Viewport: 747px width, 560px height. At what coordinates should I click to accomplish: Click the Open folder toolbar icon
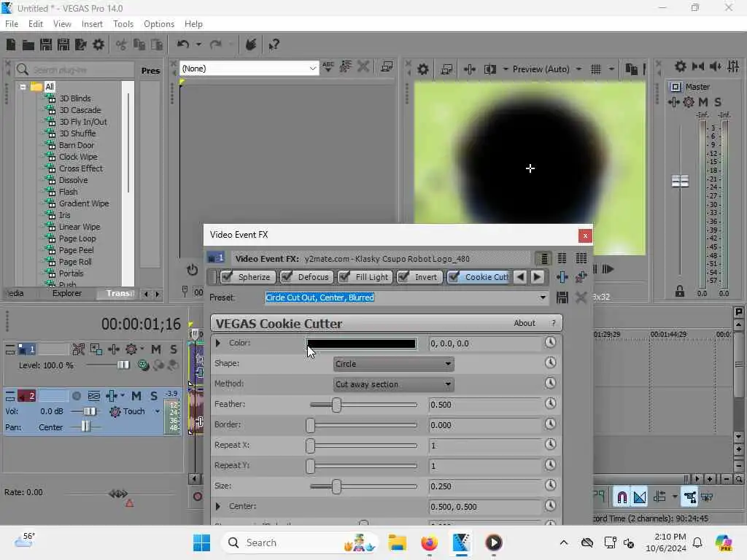[28, 44]
